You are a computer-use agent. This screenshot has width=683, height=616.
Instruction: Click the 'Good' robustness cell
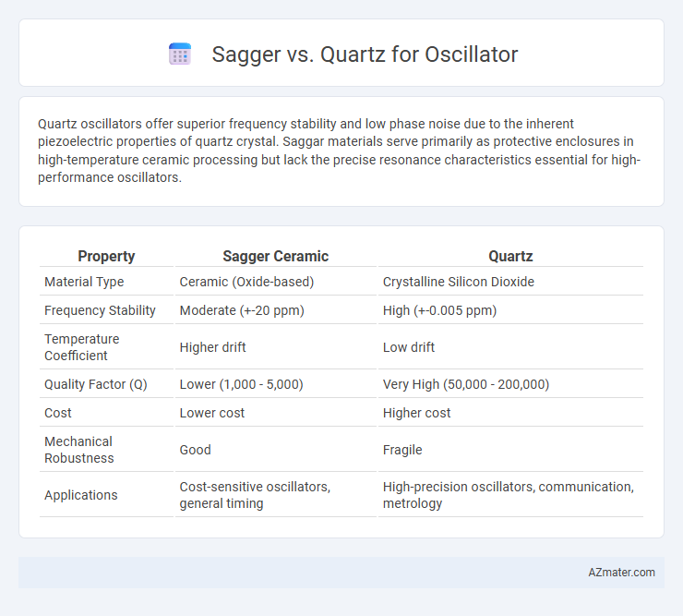click(x=195, y=450)
